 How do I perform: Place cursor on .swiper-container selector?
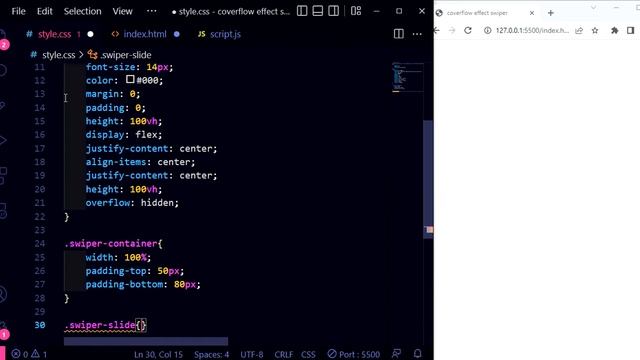pos(111,244)
